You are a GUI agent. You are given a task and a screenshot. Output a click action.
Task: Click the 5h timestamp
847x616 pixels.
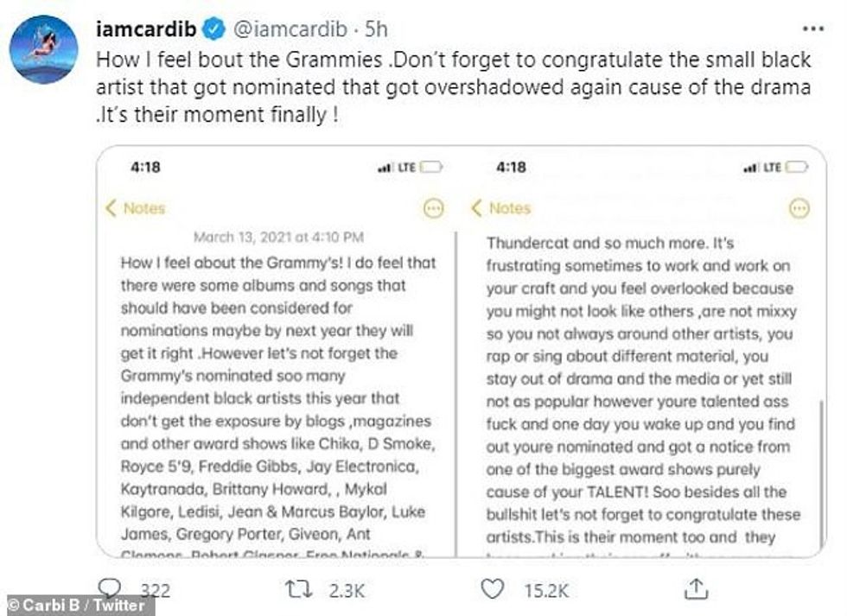point(376,28)
